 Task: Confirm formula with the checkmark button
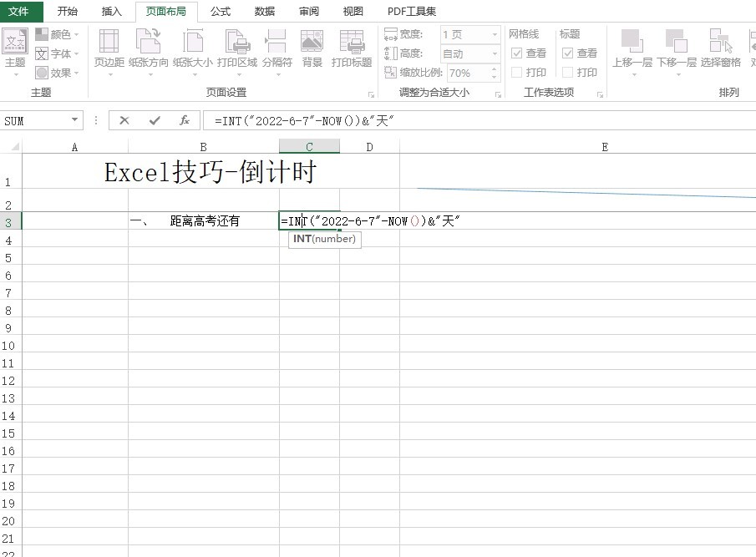pyautogui.click(x=155, y=120)
